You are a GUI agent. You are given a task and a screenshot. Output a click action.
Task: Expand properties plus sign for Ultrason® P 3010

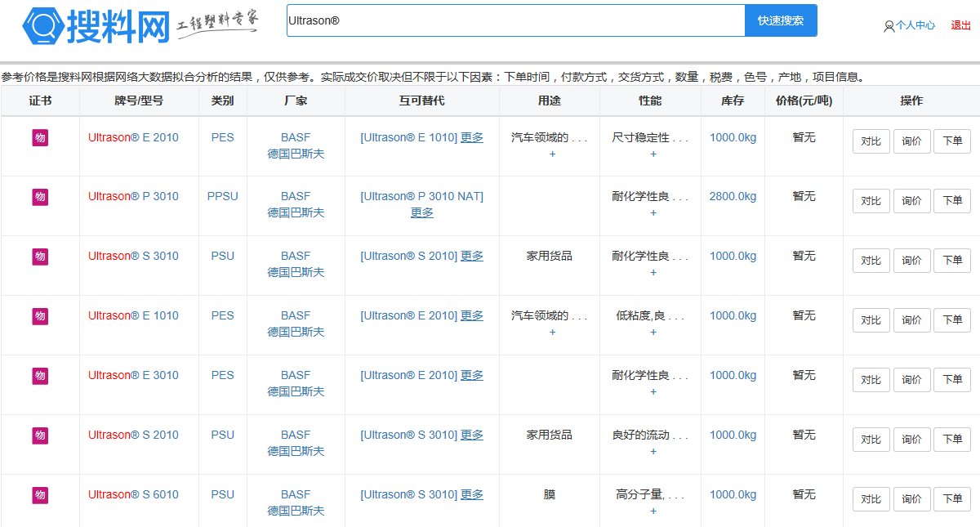653,213
